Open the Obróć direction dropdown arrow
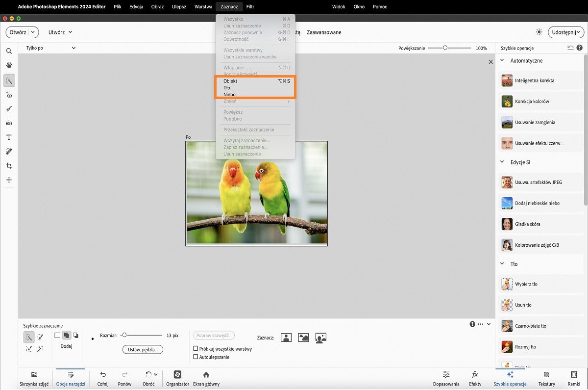The image size is (588, 390). (155, 375)
